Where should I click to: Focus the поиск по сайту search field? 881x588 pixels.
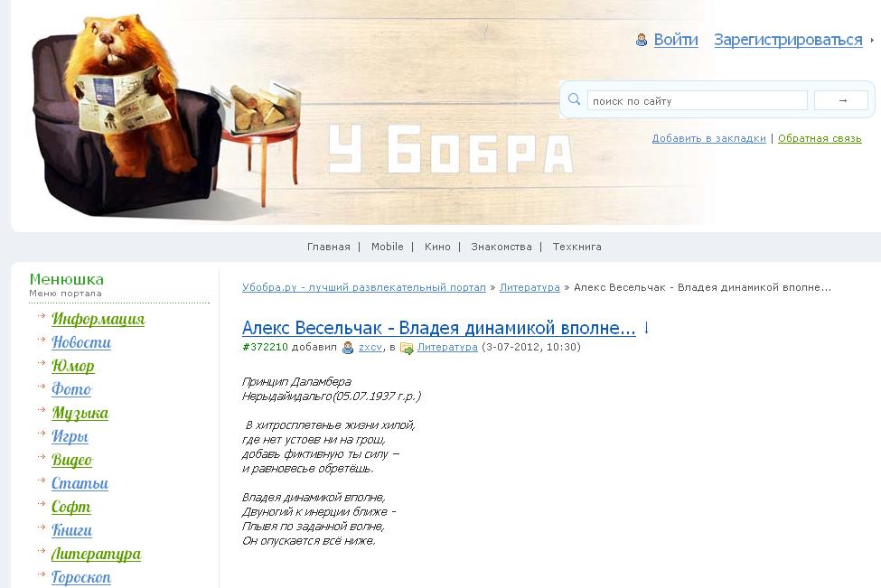tap(698, 100)
